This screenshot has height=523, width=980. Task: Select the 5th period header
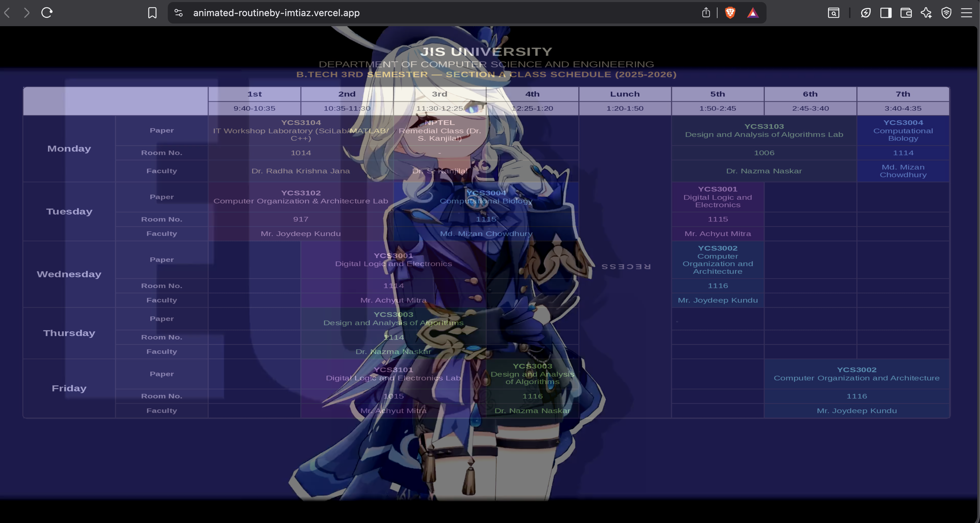(x=718, y=94)
